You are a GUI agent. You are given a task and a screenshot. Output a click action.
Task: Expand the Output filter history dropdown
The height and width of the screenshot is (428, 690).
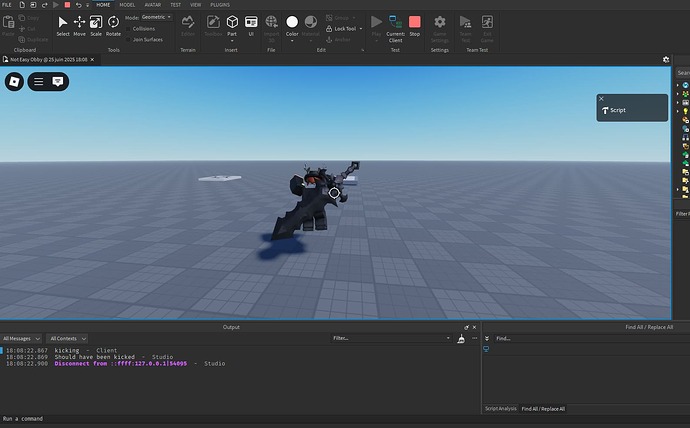[448, 338]
